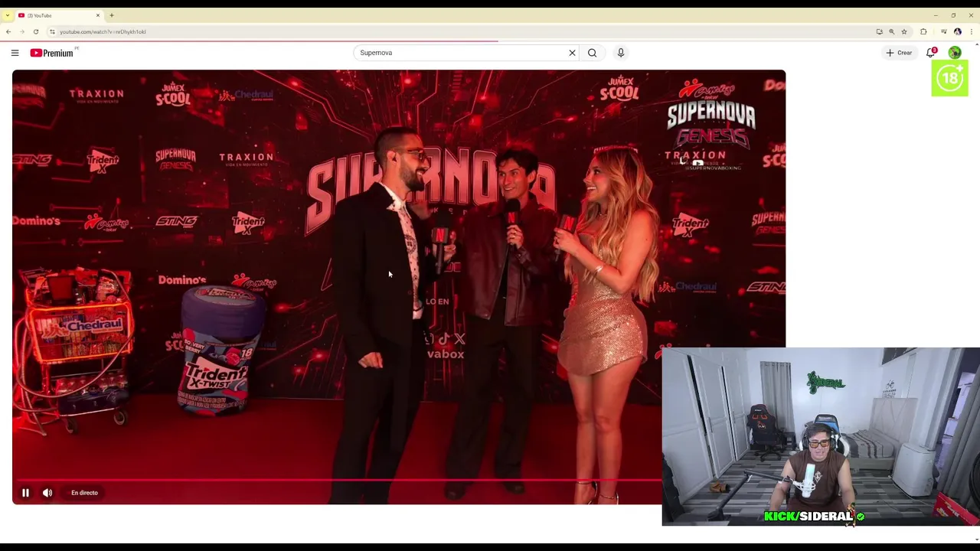Go to YouTube Premium home logo

pos(54,53)
